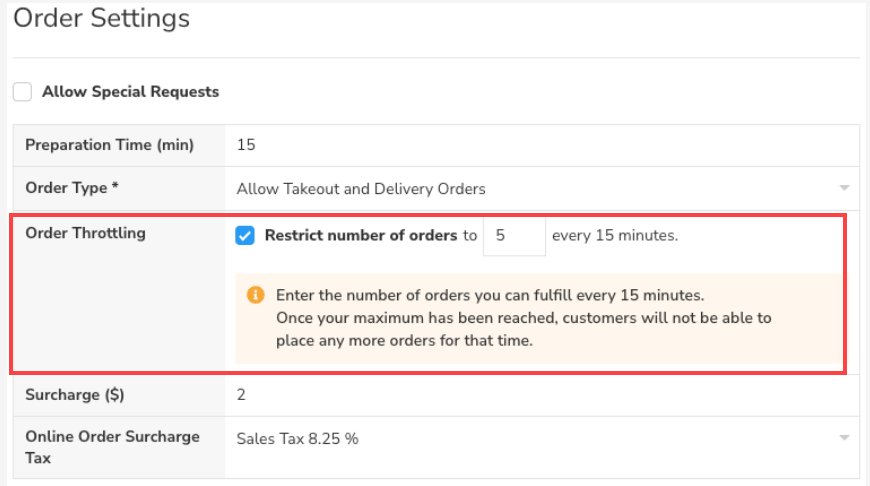
Task: Click the order limit box showing 5
Action: (513, 236)
